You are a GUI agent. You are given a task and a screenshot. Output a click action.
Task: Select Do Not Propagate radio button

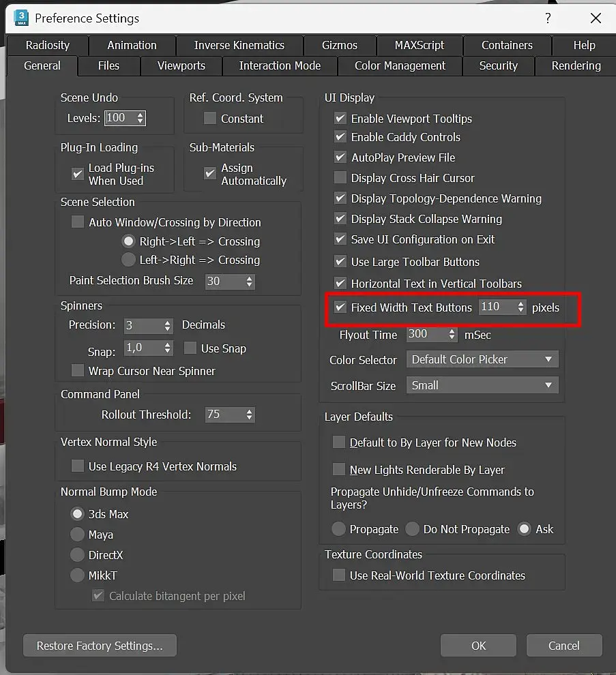pos(412,528)
